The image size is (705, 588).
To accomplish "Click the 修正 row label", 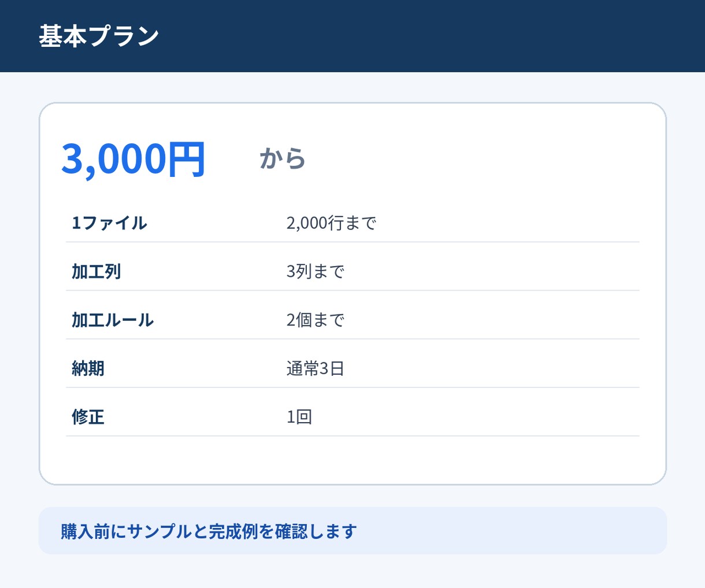I will click(x=88, y=417).
